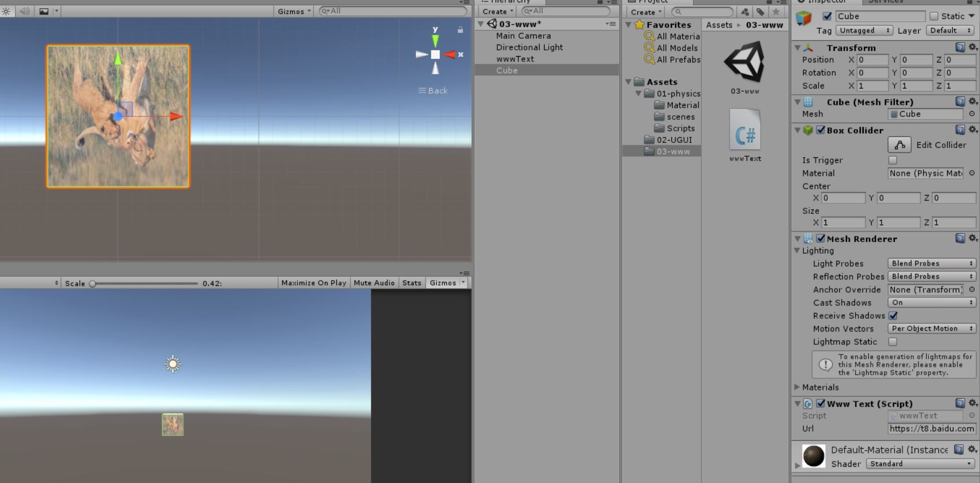Click the Cube name field

(880, 16)
